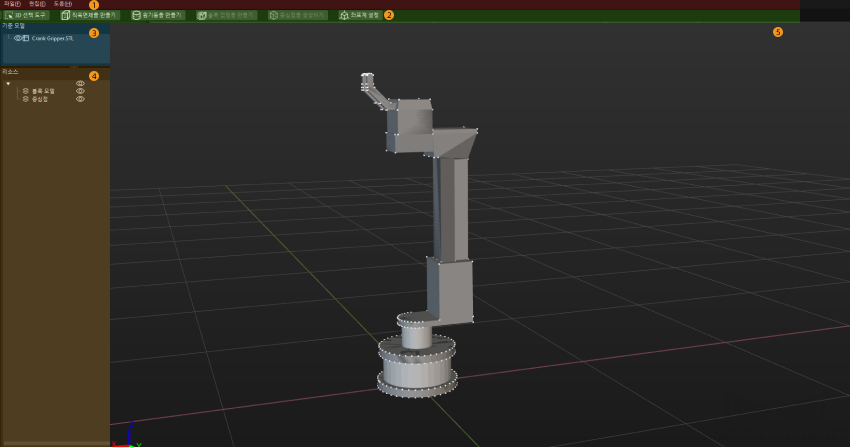850x447 pixels.
Task: Click the layer icon next to 볼록 모델
Action: pos(26,91)
